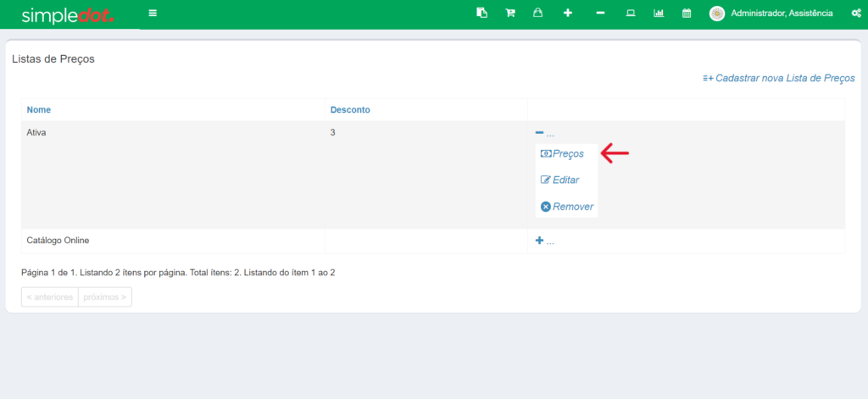868x399 pixels.
Task: Click the simpledot logo
Action: [x=68, y=15]
